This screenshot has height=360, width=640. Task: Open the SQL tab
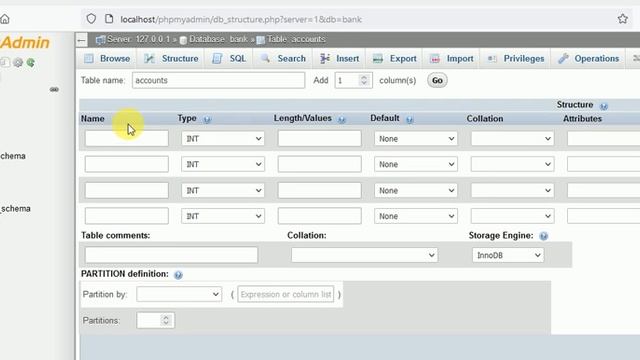(x=229, y=58)
